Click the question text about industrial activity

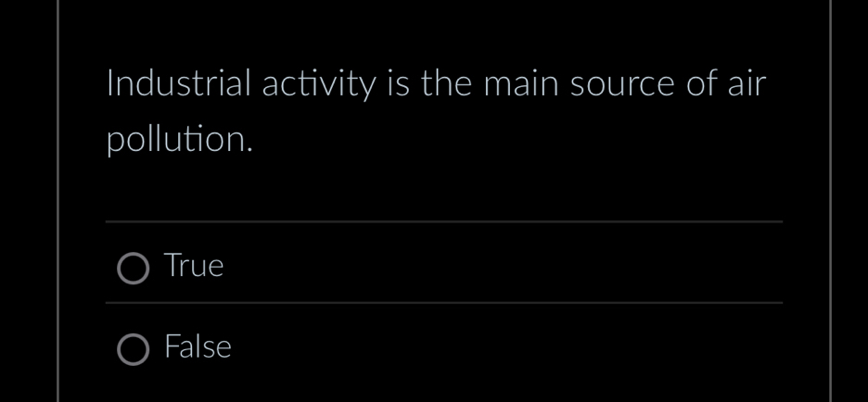[x=436, y=112]
